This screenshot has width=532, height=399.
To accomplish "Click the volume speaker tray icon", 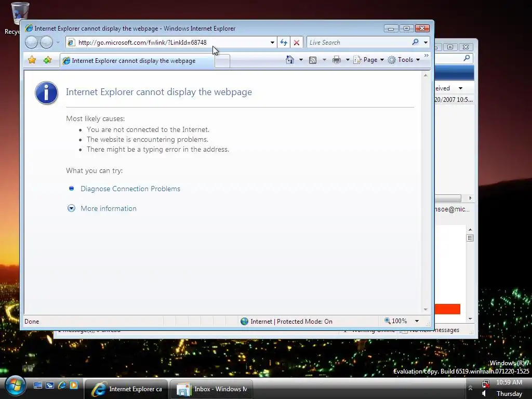I will [x=484, y=394].
